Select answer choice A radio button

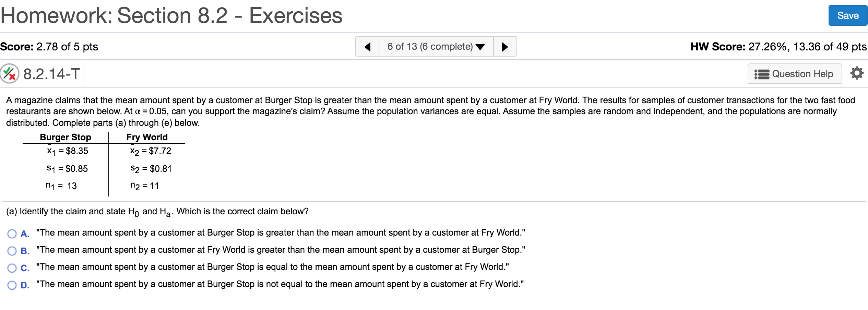12,234
